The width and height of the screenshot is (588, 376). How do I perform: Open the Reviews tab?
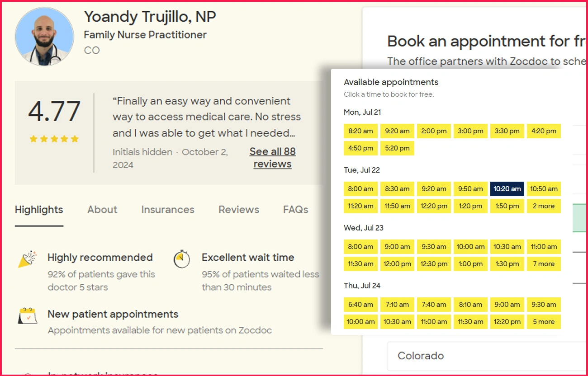[239, 210]
